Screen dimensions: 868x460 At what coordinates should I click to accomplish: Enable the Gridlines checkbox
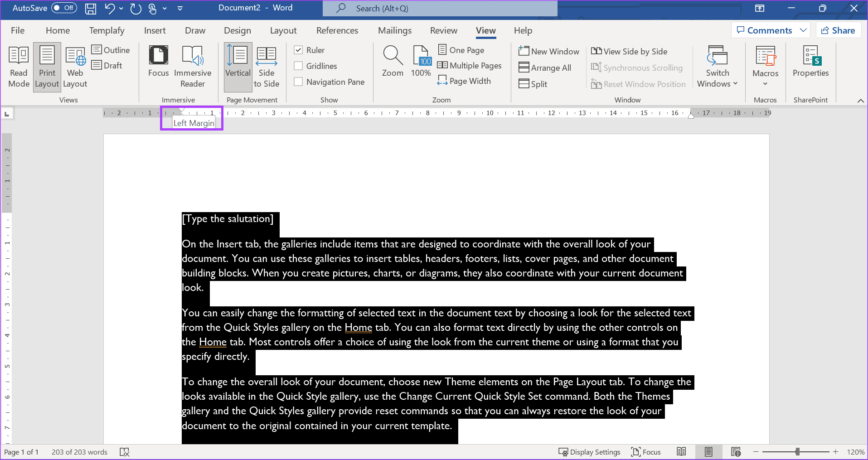click(298, 66)
